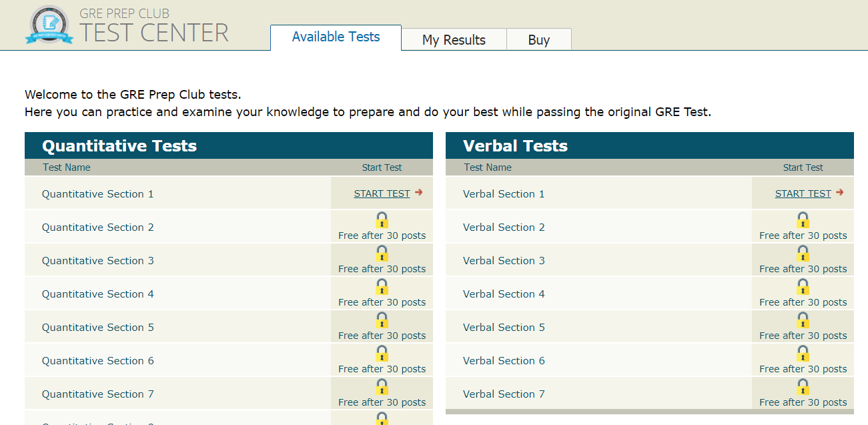
Task: Select the "Quantitative Section 4" test name
Action: coord(98,294)
